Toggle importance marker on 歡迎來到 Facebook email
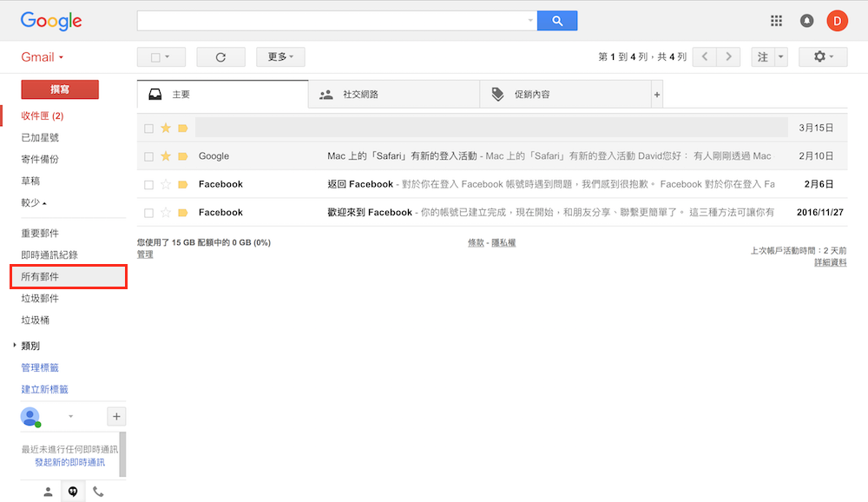This screenshot has height=502, width=868. 182,213
